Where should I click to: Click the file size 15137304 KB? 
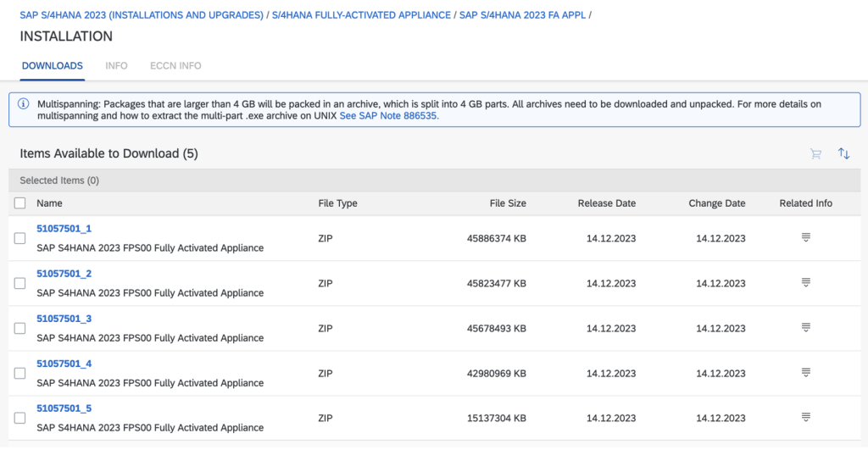[497, 419]
